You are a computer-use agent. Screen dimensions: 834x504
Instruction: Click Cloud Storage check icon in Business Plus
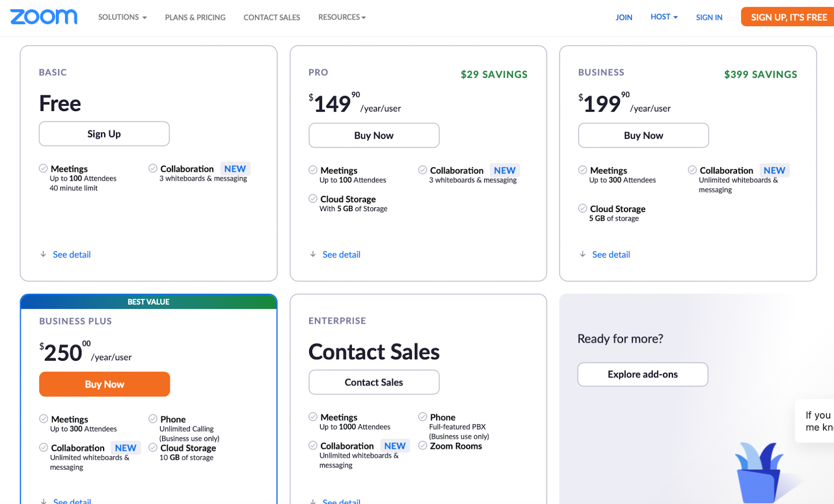153,448
